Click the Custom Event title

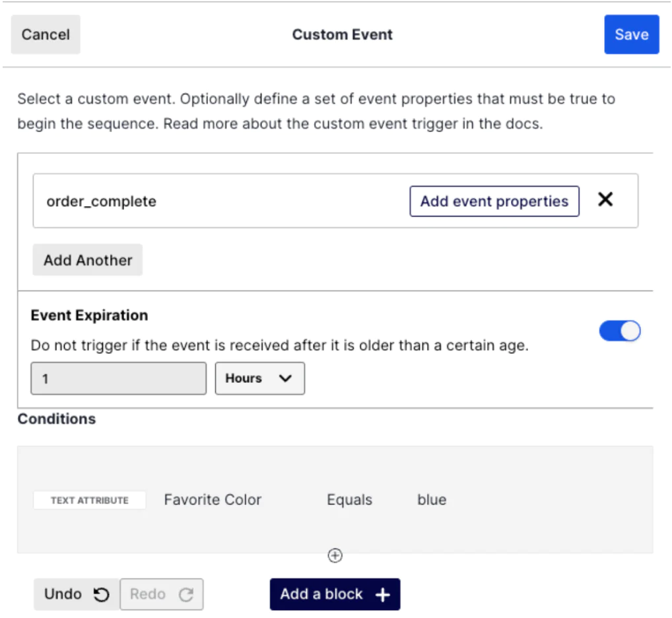[x=342, y=35]
